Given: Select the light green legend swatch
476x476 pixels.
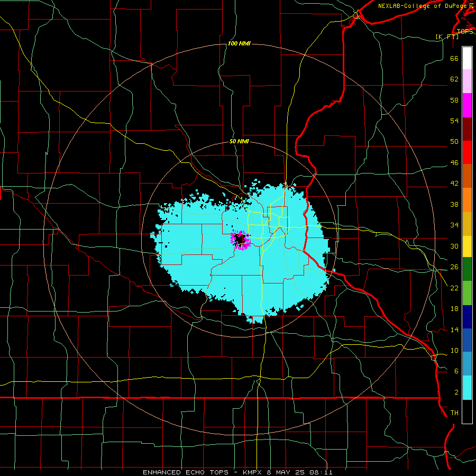Looking at the screenshot, I should tap(467, 293).
